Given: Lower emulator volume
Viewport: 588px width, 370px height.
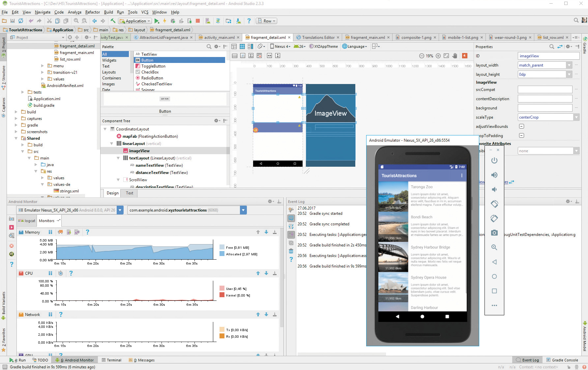Looking at the screenshot, I should tap(494, 189).
